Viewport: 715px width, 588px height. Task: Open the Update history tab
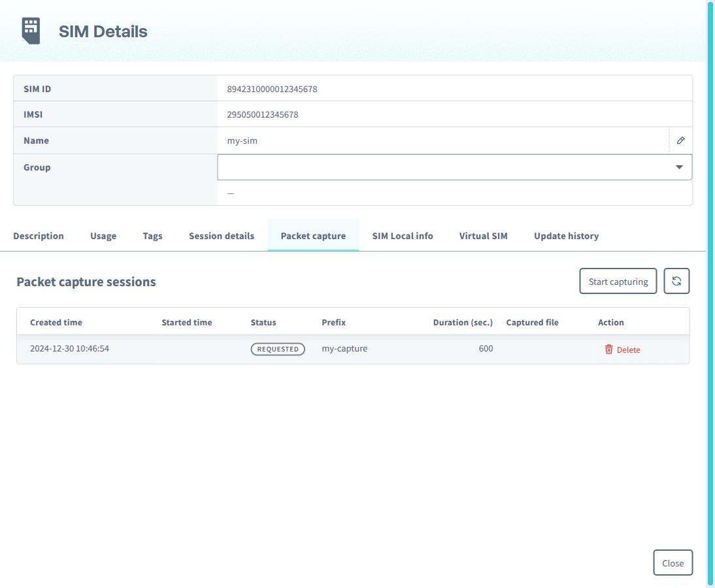(x=566, y=236)
